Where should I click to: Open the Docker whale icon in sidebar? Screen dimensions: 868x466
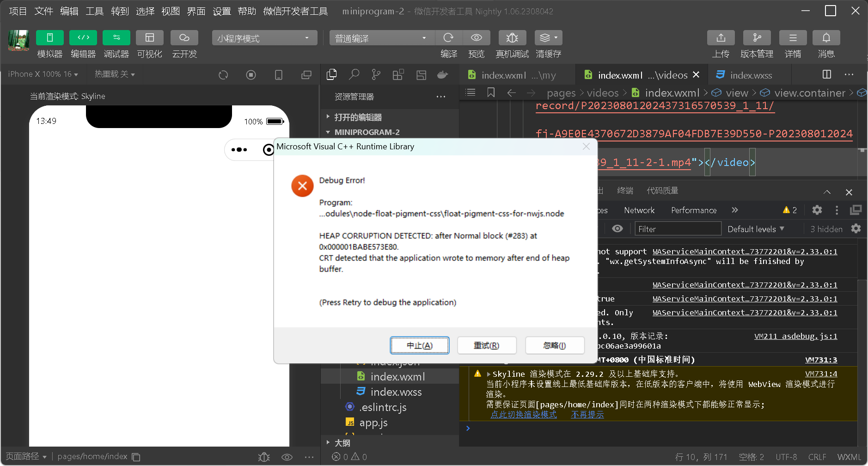(443, 74)
